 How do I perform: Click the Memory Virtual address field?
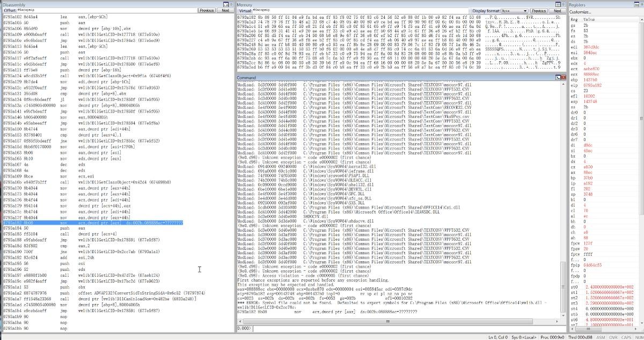[361, 11]
